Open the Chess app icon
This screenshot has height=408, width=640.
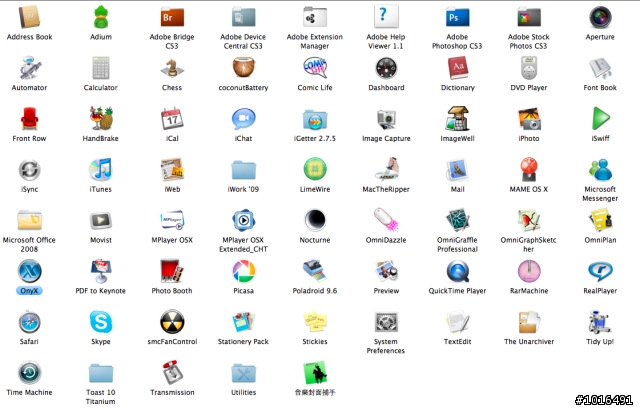171,68
